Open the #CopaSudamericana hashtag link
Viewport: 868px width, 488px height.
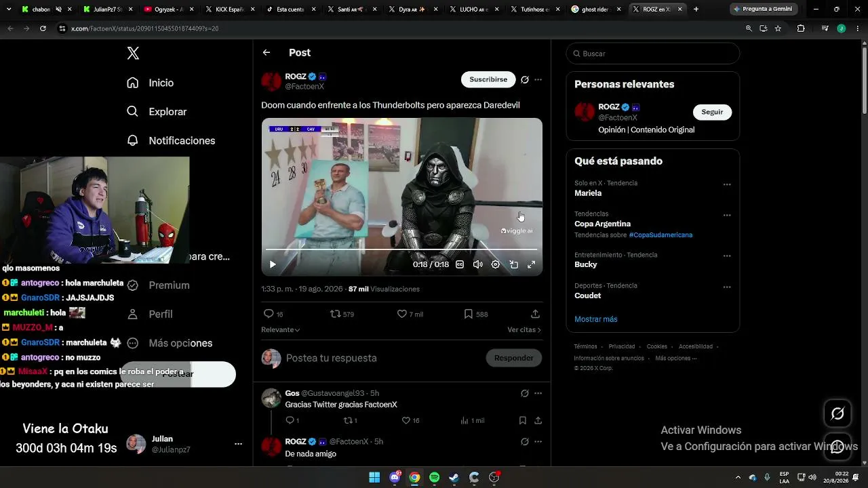[660, 235]
